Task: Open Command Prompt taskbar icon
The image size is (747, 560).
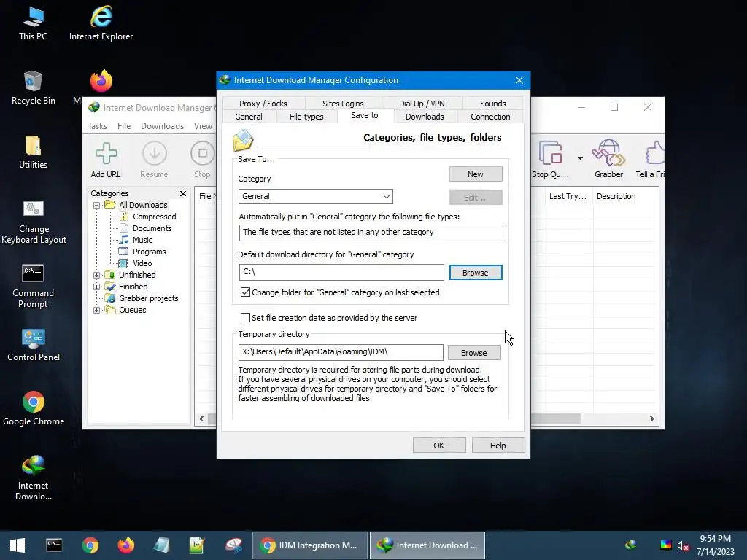Action: tap(54, 545)
